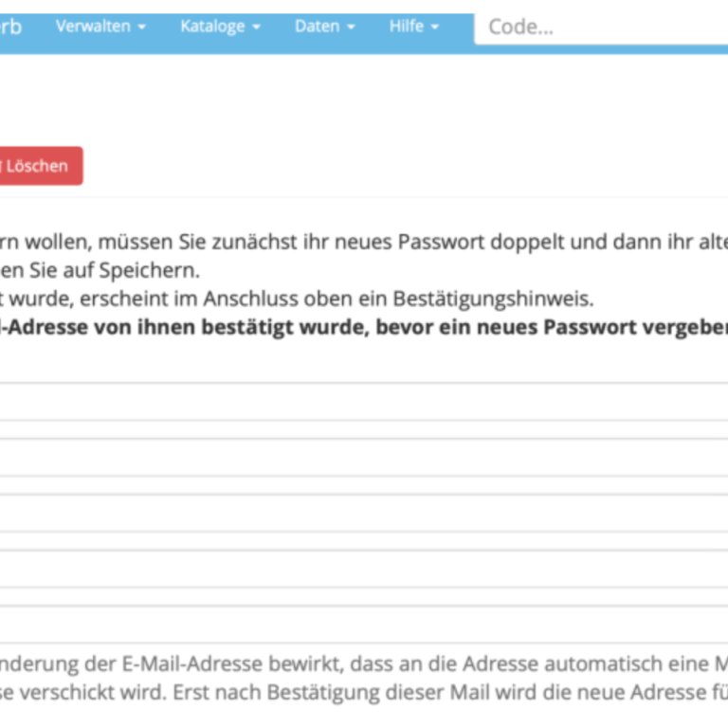This screenshot has width=728, height=728.
Task: Open the Verwalten menu
Action: click(x=100, y=27)
